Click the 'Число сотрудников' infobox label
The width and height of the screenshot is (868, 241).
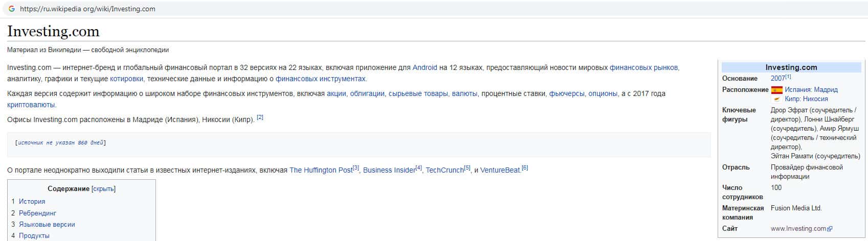742,192
